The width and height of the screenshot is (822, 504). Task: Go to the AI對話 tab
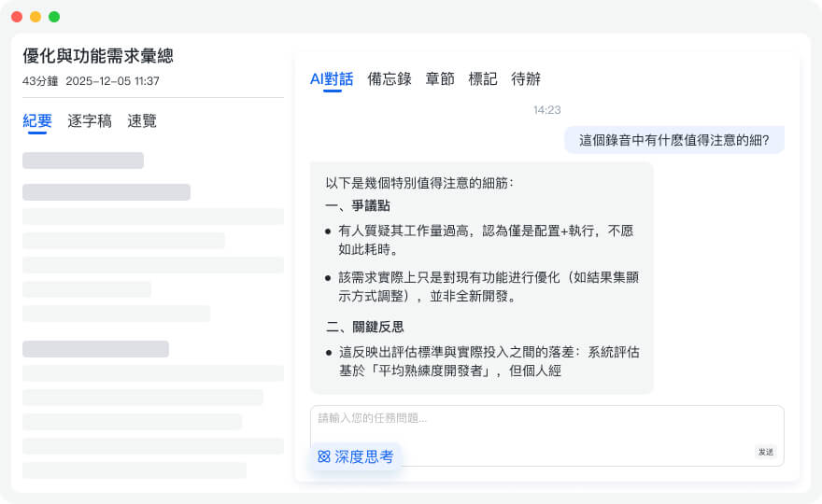(x=332, y=79)
